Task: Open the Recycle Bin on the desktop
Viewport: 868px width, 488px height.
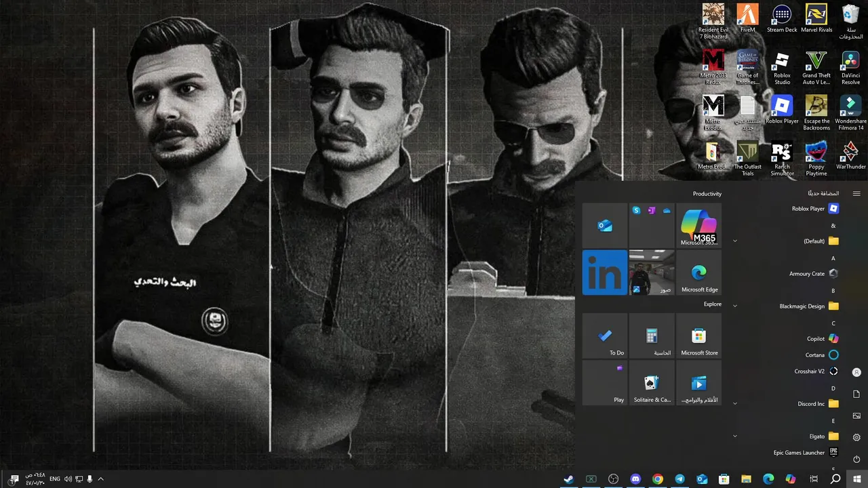Action: click(x=851, y=22)
